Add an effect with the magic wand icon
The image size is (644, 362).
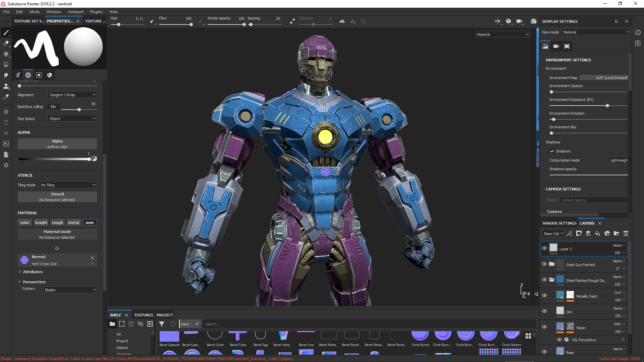pos(570,233)
